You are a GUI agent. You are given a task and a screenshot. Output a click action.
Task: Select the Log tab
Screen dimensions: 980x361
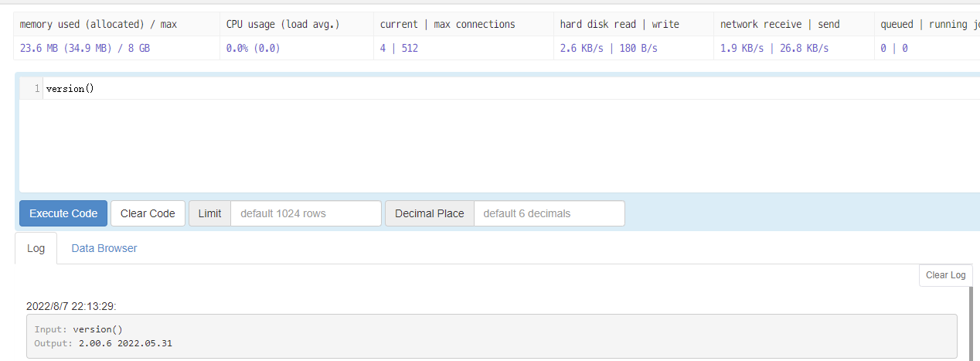click(36, 248)
